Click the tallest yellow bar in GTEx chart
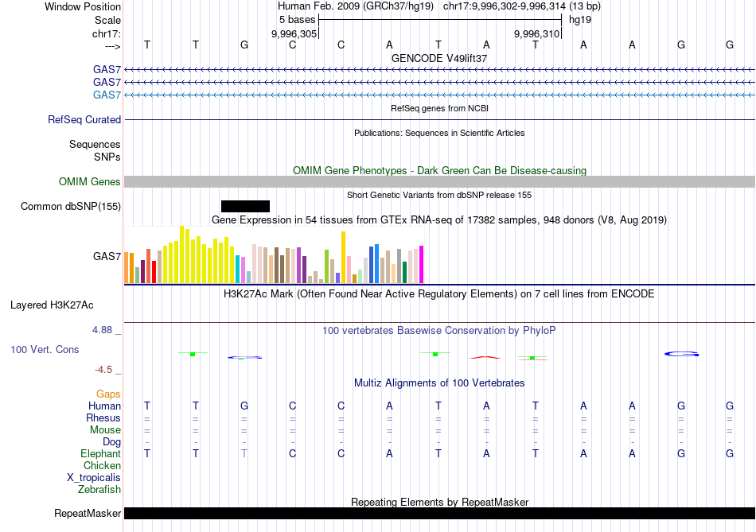Image resolution: width=756 pixels, height=532 pixels. point(182,254)
